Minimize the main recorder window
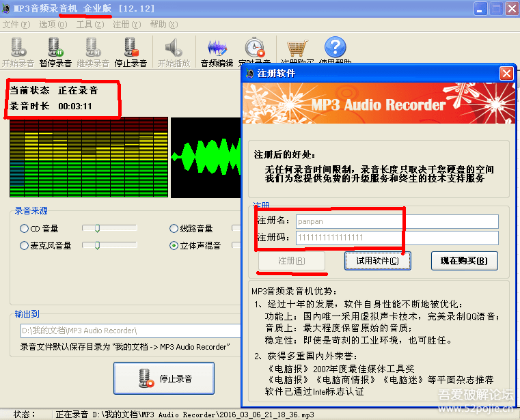The height and width of the screenshot is (420, 520). pyautogui.click(x=480, y=9)
